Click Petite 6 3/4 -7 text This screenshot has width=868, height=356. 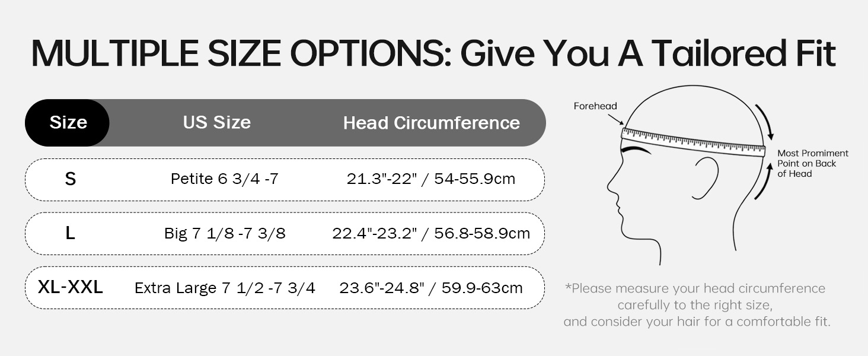tap(224, 179)
